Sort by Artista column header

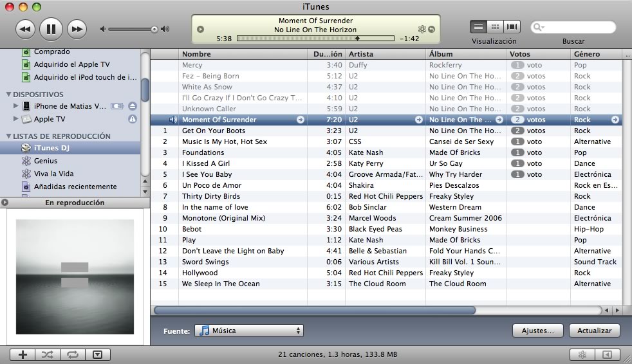386,54
